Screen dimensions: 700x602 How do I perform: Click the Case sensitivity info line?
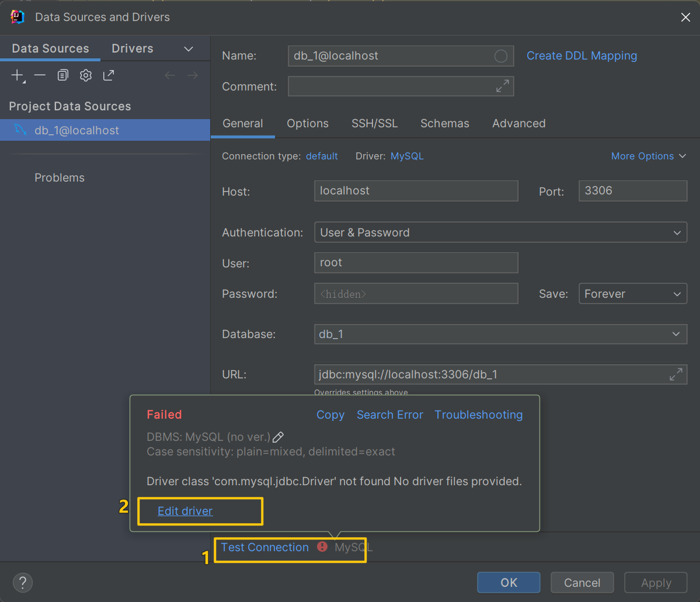click(x=271, y=451)
